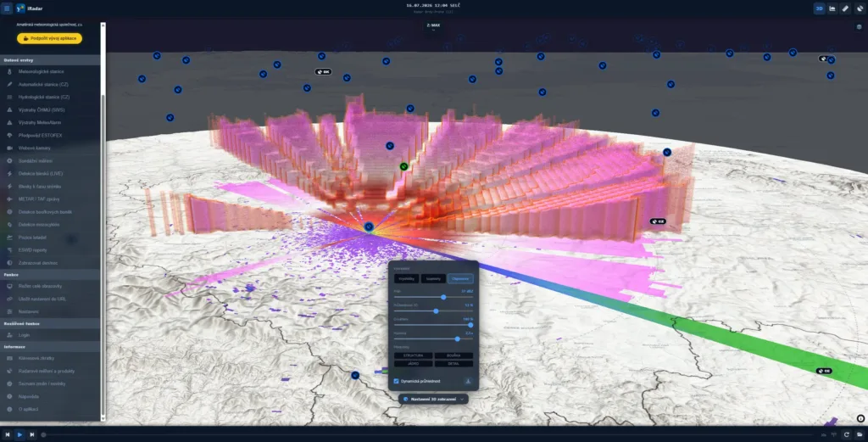
Task: Click the timeline position marker
Action: point(43,435)
